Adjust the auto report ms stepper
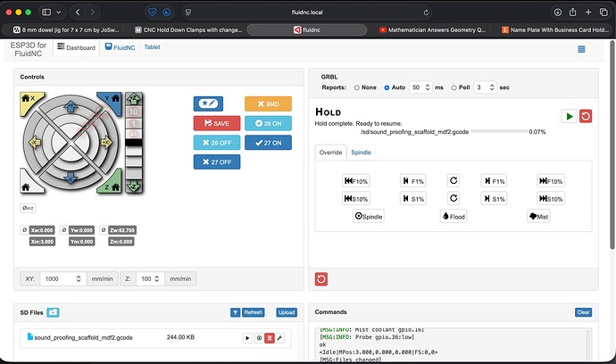 coord(428,87)
